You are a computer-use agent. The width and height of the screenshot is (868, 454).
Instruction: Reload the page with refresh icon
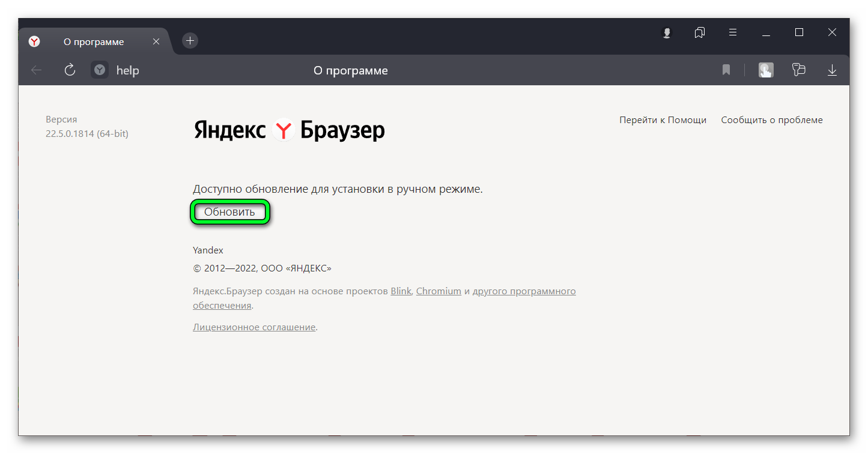click(70, 70)
